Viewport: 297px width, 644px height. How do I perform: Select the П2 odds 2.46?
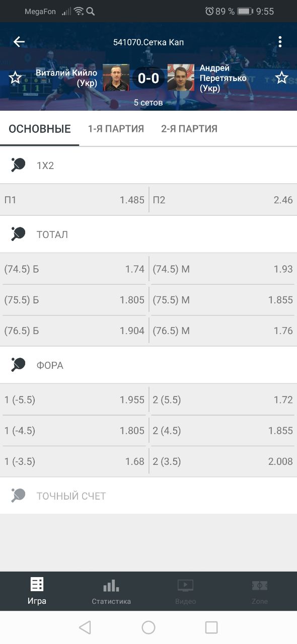pos(224,200)
